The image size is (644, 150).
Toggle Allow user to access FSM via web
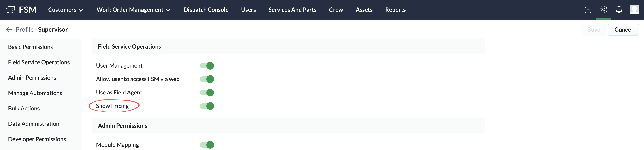pos(207,79)
